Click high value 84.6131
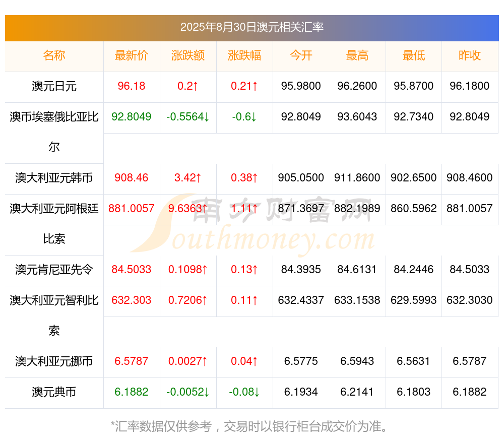This screenshot has width=504, height=442. pos(357,269)
